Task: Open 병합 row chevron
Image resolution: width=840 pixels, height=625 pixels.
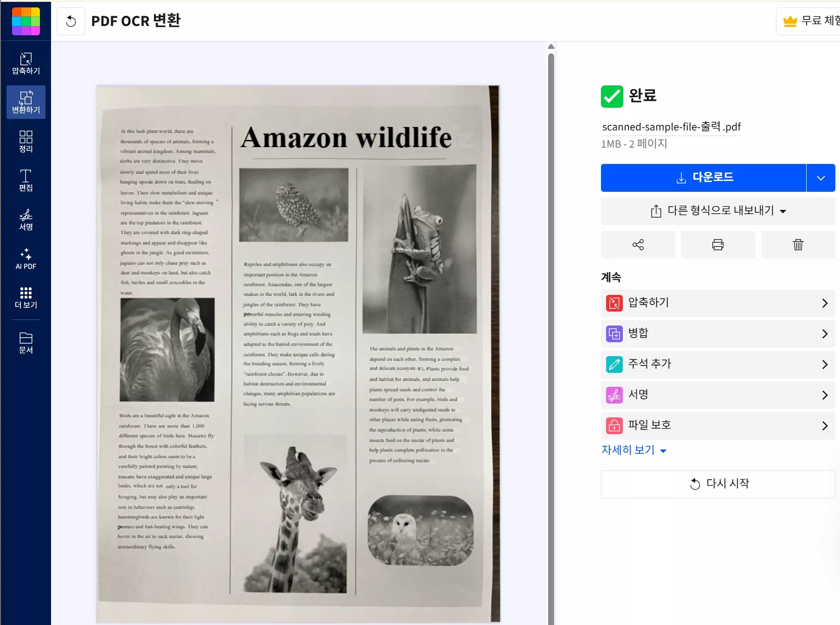Action: tap(825, 334)
